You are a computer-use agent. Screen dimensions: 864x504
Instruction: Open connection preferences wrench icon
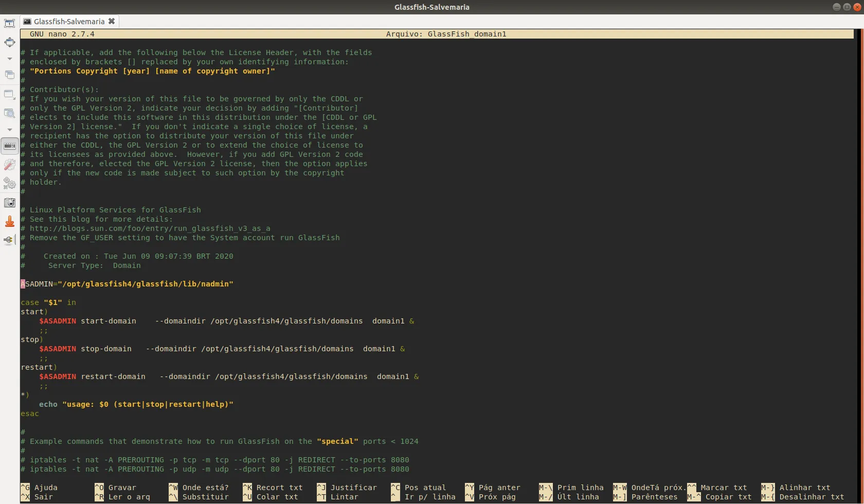click(9, 165)
